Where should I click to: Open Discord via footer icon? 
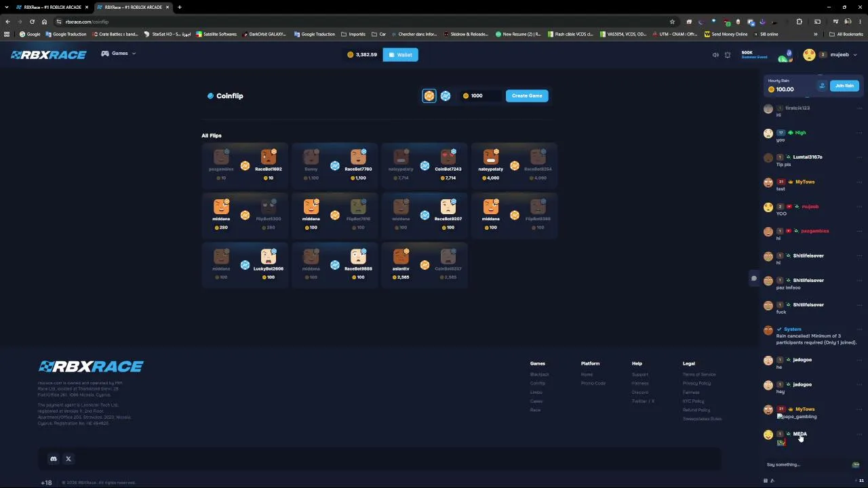point(54,459)
